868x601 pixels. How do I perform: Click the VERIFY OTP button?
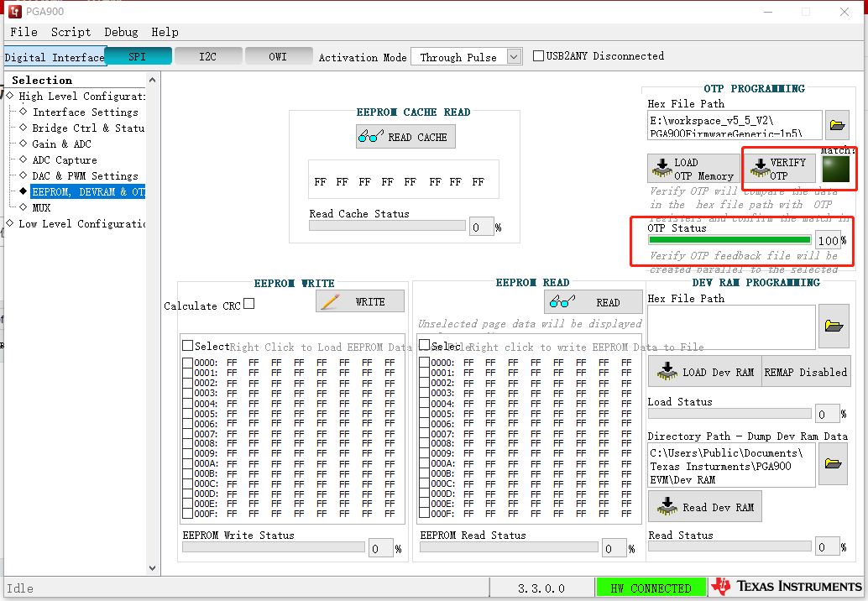(780, 169)
